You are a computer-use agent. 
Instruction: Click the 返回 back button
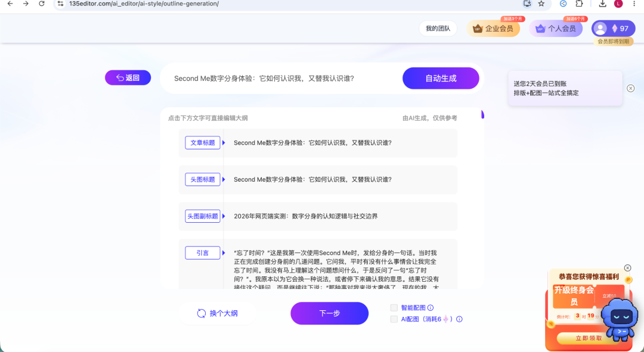(128, 77)
